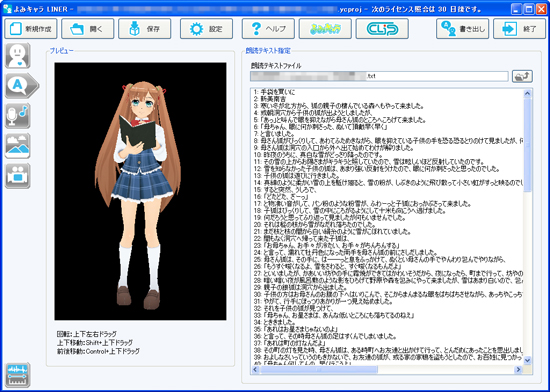Open 設定 (settings)

(x=206, y=29)
